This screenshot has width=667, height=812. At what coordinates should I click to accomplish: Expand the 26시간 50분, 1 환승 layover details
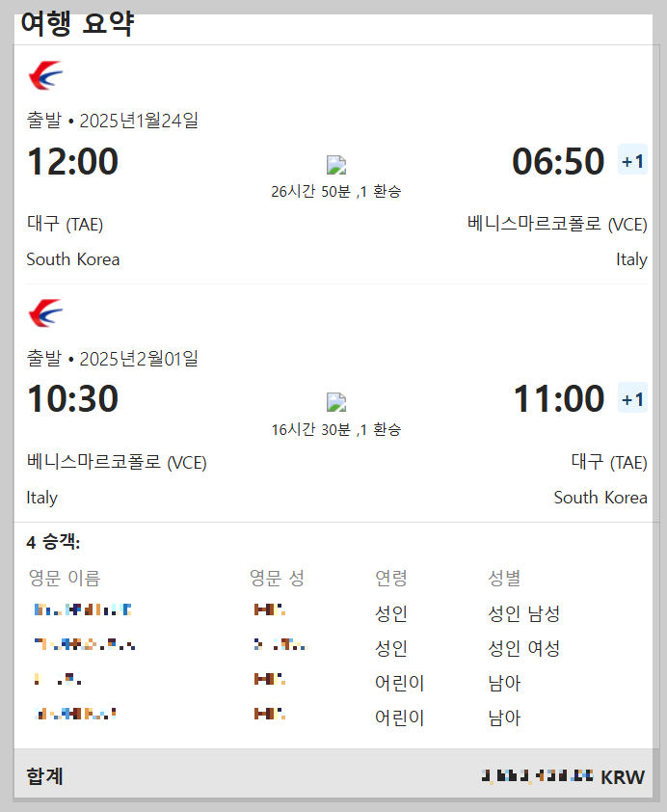click(x=335, y=190)
